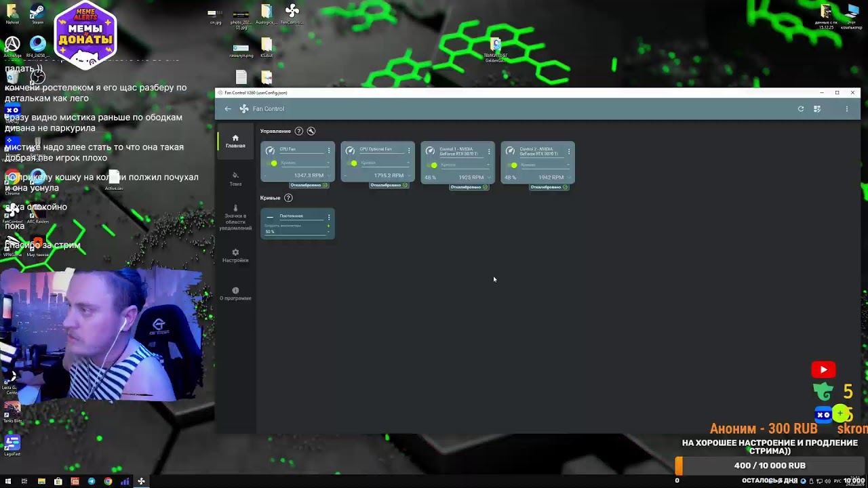Increase the Постоянная curve fan speed
Viewport: 868px width, 488px height.
click(x=329, y=226)
